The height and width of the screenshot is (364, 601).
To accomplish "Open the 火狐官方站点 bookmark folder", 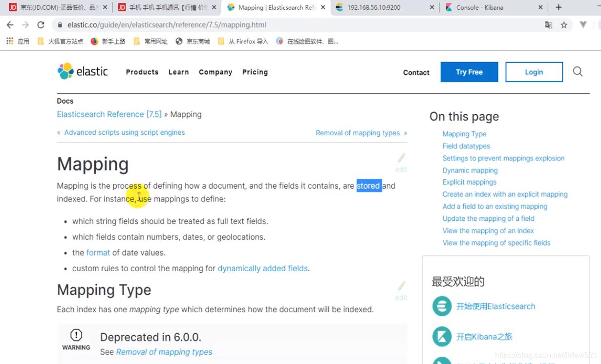I will coord(60,42).
